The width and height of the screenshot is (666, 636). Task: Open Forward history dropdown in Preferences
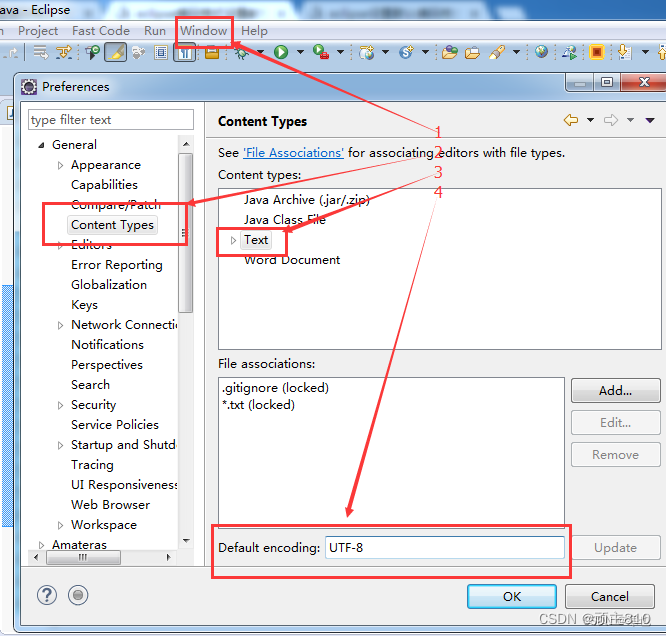click(x=630, y=120)
